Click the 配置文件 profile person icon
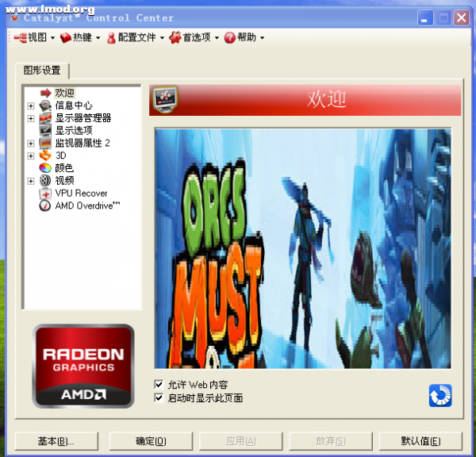The width and height of the screenshot is (476, 457). click(111, 38)
